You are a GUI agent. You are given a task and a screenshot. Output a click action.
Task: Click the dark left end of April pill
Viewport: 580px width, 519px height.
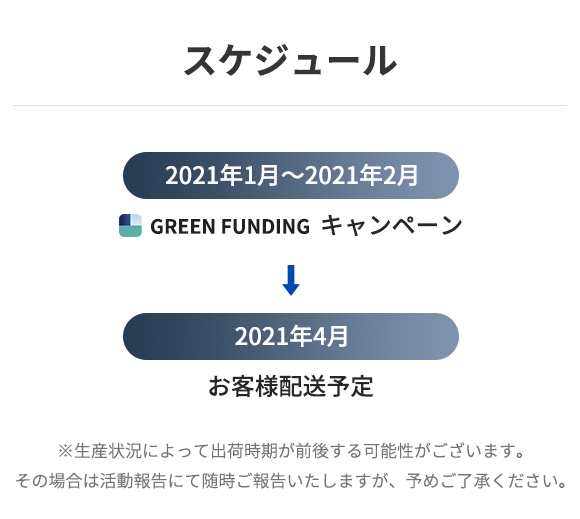coord(142,336)
